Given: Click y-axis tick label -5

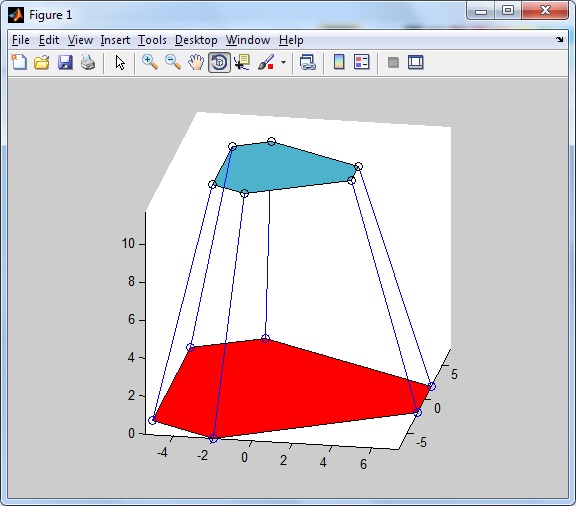Looking at the screenshot, I should click(x=421, y=442).
